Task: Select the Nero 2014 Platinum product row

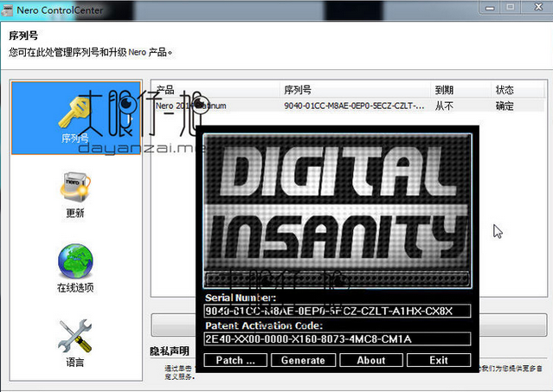Action: 349,106
